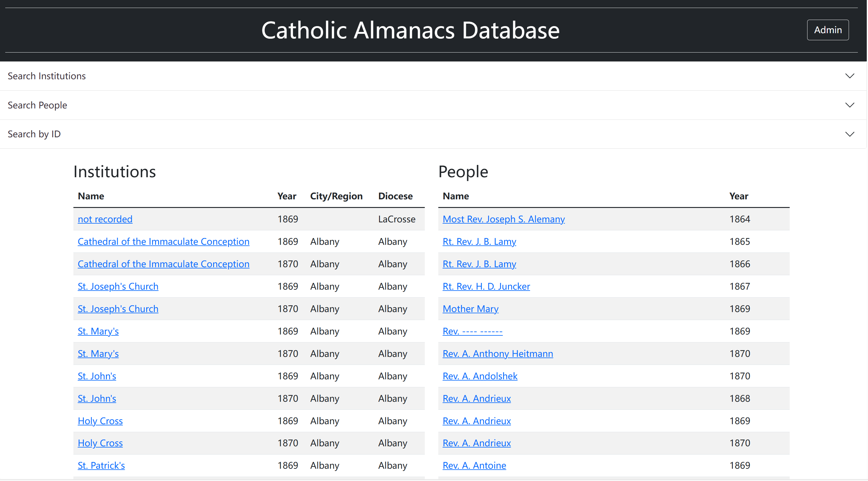Open Cathedral of the Immaculate Conception 1869
868x481 pixels.
pyautogui.click(x=163, y=241)
